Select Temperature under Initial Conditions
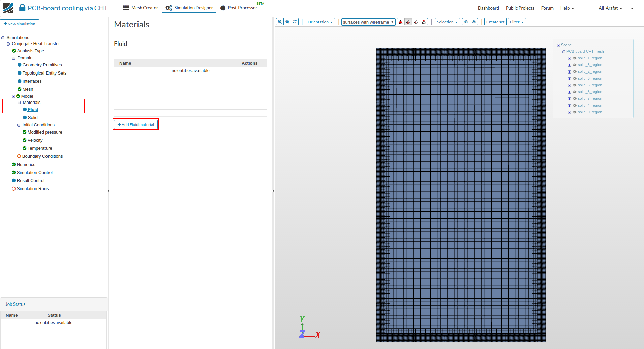The height and width of the screenshot is (349, 644). [40, 148]
